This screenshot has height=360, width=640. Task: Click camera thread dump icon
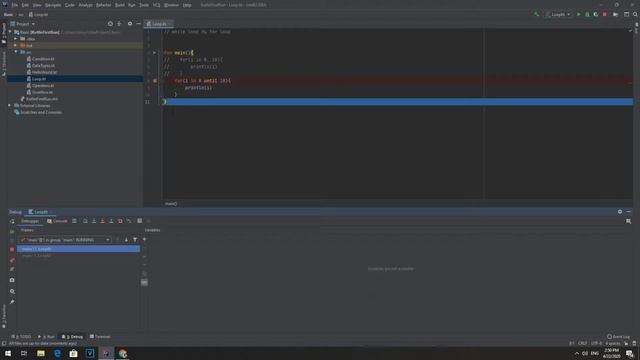pyautogui.click(x=12, y=280)
